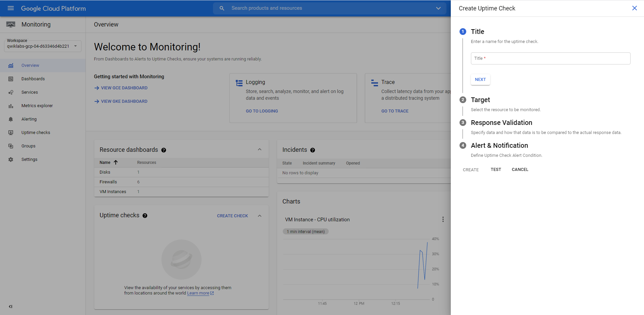644x315 pixels.
Task: Click the TEST button
Action: (x=496, y=170)
